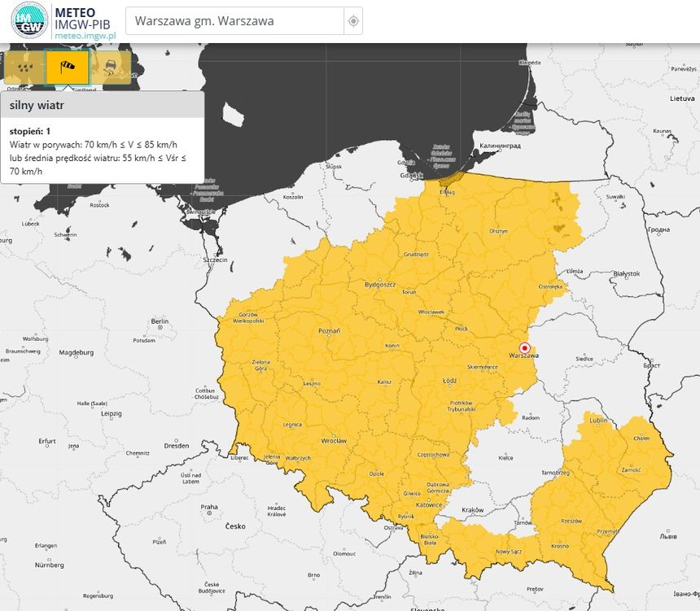Focus the Warszawa gm. Warszawa search field
700x611 pixels.
pyautogui.click(x=234, y=21)
